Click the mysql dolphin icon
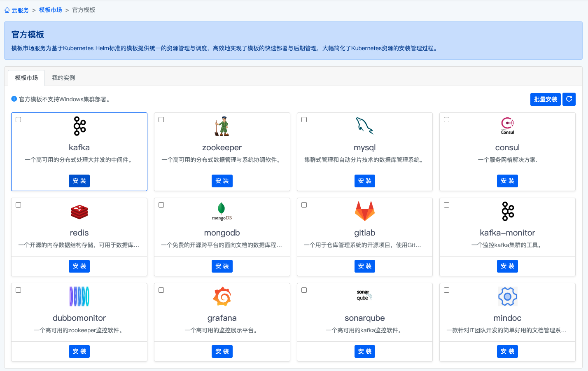Viewport: 588px width, 371px height. tap(364, 126)
